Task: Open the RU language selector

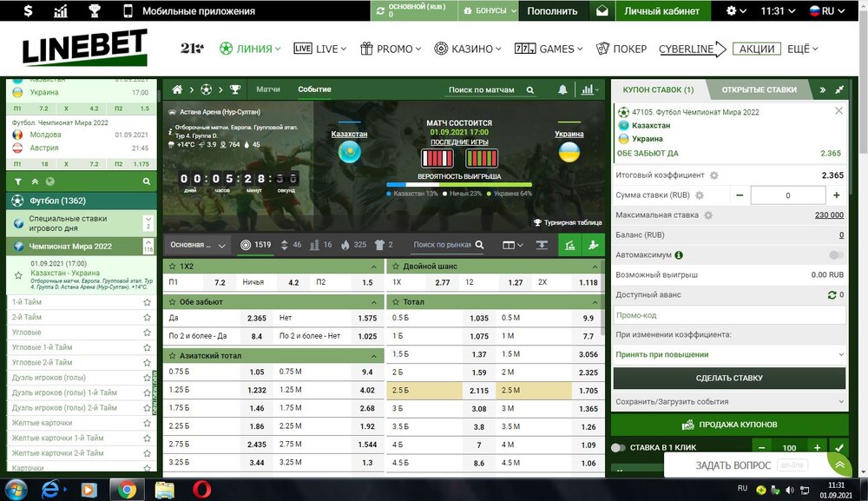Action: click(827, 10)
